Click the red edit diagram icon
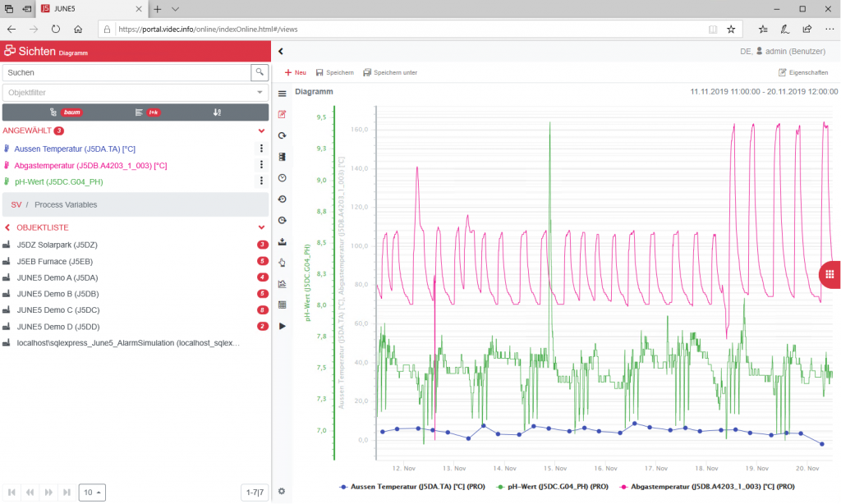 click(282, 114)
